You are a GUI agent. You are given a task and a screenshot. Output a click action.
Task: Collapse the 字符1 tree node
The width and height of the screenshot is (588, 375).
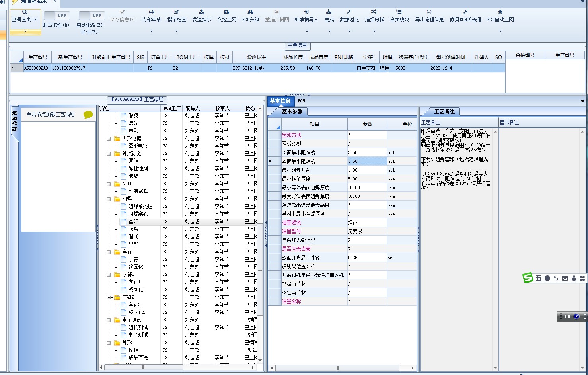[x=109, y=275]
